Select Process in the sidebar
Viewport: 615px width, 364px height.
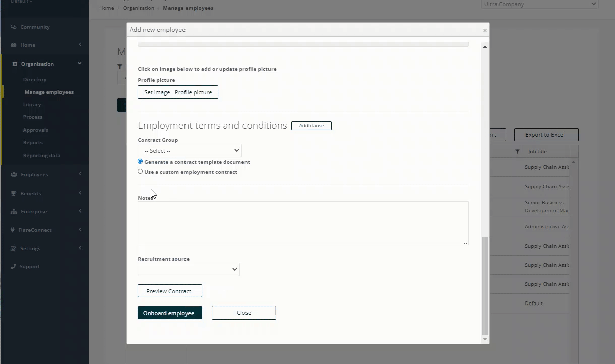(x=33, y=117)
